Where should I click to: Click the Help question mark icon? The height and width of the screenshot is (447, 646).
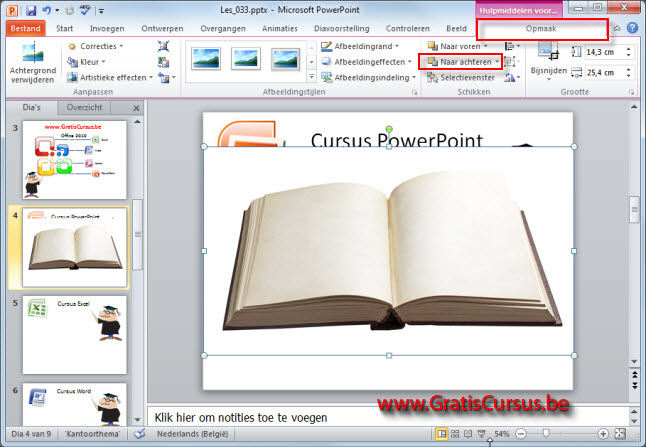632,28
